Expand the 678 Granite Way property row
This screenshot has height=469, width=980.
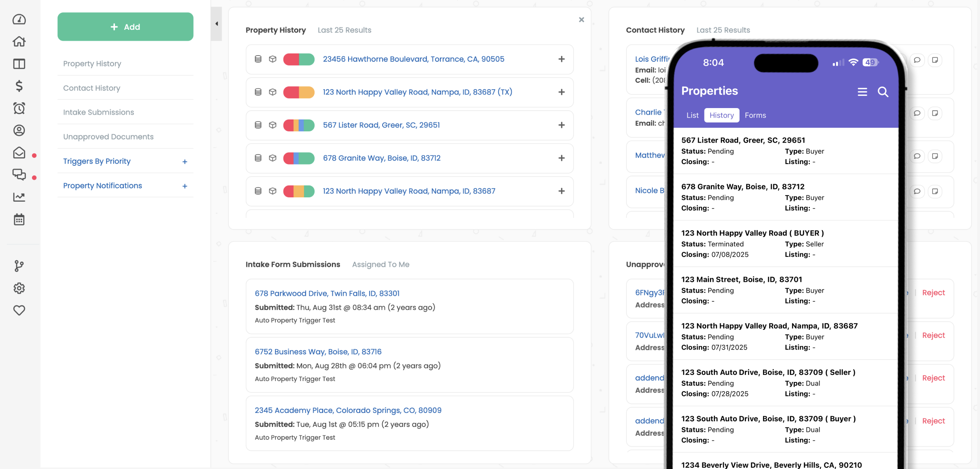click(561, 158)
